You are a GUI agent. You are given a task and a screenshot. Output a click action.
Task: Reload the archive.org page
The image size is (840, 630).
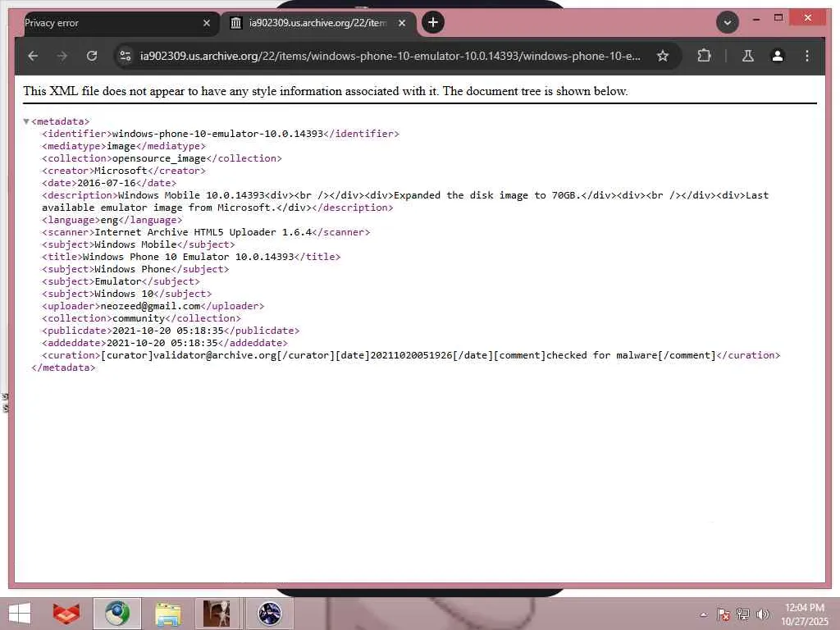(92, 56)
